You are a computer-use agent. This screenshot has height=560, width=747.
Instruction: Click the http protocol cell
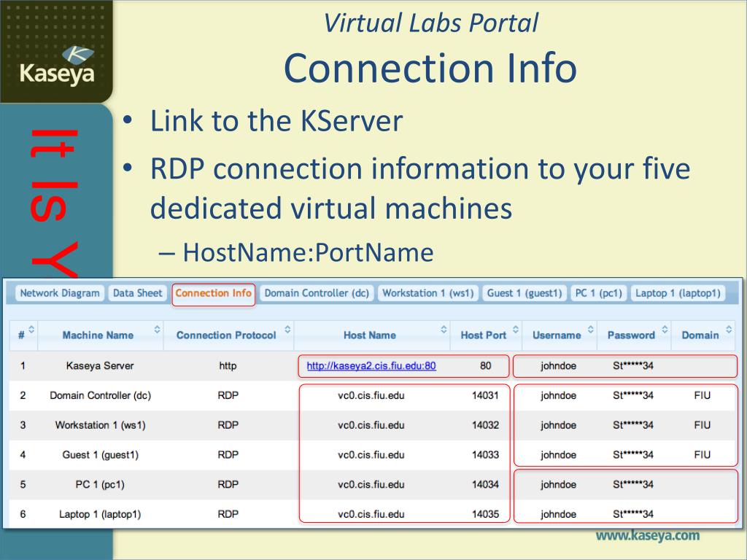(x=228, y=366)
